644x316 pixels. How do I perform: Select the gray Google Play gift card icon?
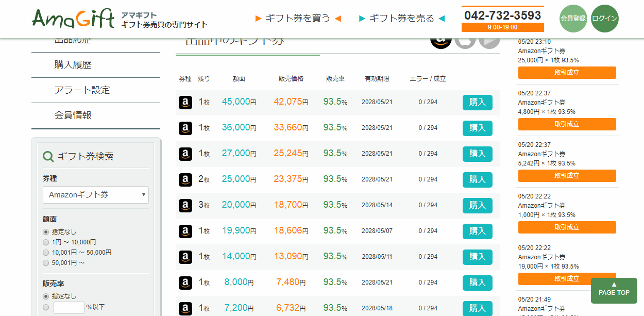coord(489,41)
